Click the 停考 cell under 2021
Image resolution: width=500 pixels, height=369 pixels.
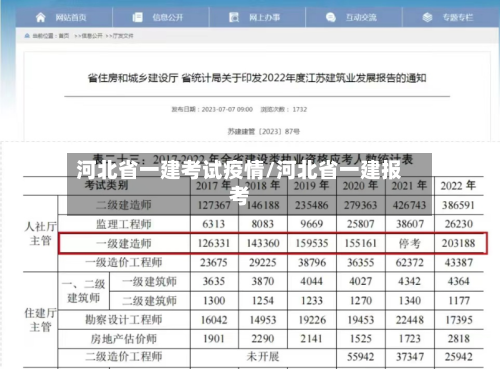click(410, 244)
